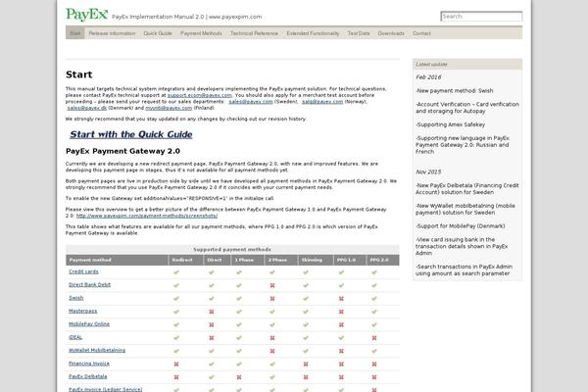Image resolution: width=588 pixels, height=392 pixels.
Task: Click the iDEAL PPG 2.0 red cross
Action: tap(374, 338)
